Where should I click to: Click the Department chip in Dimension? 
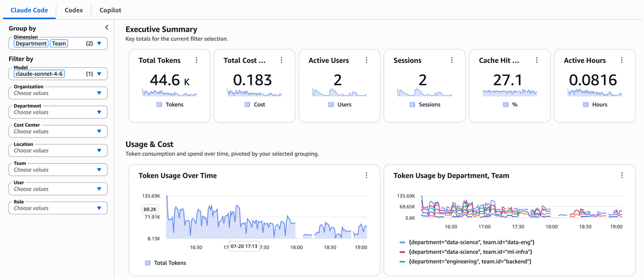[x=31, y=44]
